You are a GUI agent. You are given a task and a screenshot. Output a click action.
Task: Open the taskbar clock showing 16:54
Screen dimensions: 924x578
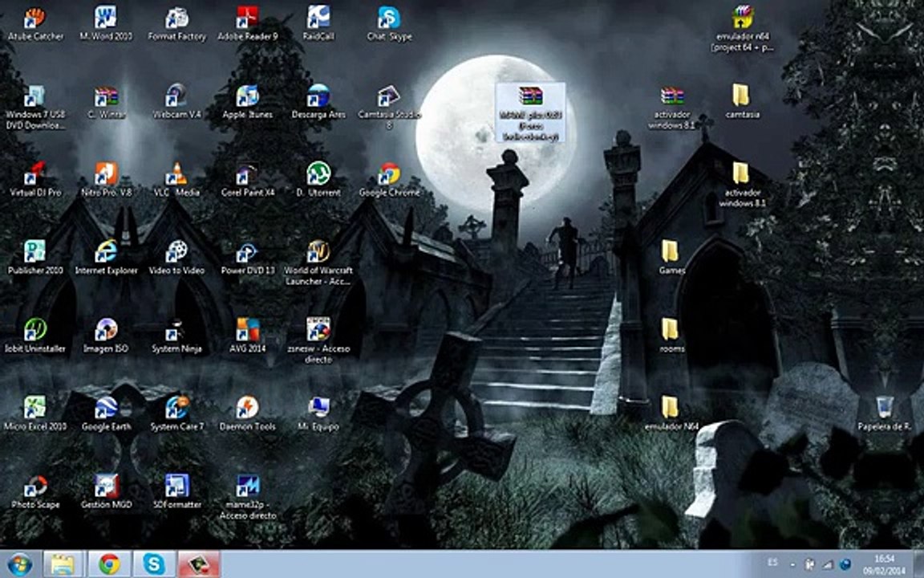pyautogui.click(x=884, y=564)
